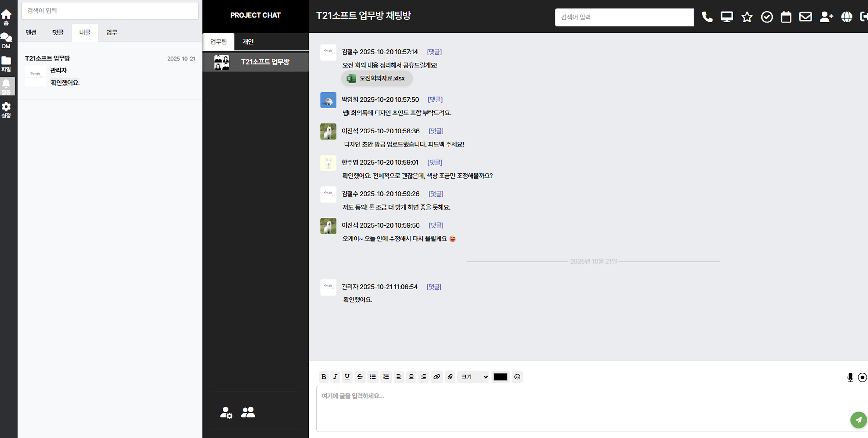Switch to the 멘션 tab
Viewport: 868px width, 438px height.
click(x=31, y=32)
